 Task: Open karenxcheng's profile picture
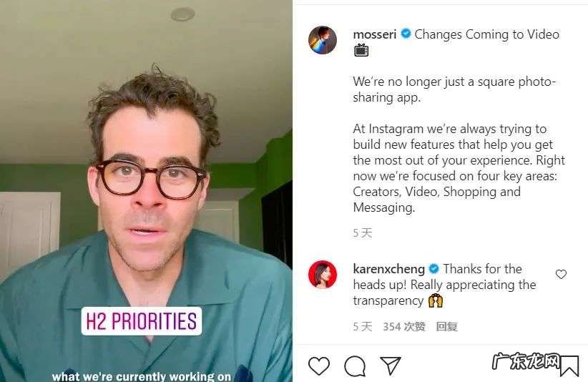[323, 275]
